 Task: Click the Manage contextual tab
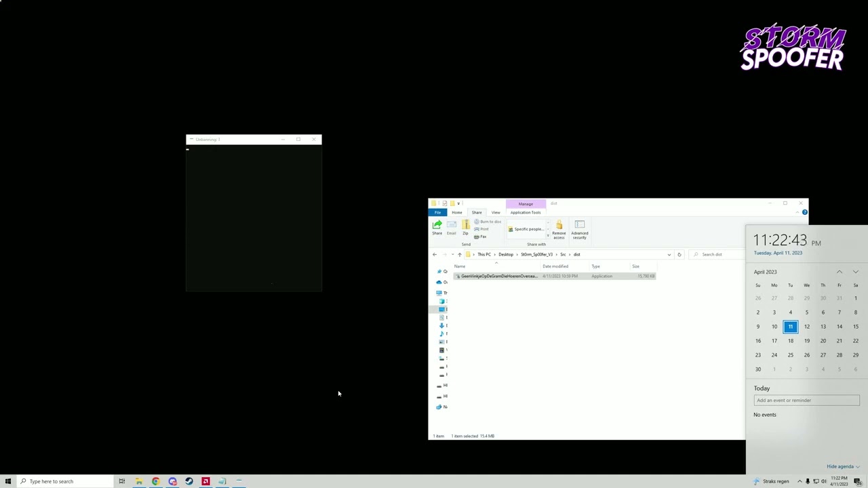[x=526, y=203]
